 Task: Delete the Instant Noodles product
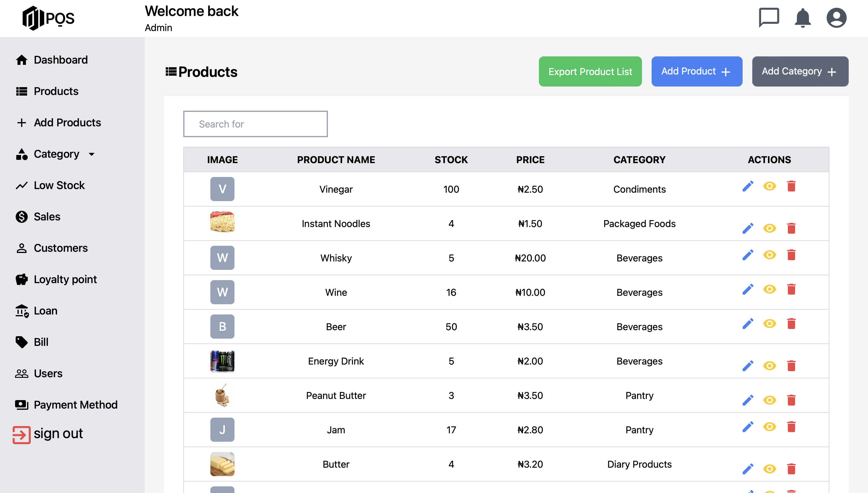click(x=791, y=228)
